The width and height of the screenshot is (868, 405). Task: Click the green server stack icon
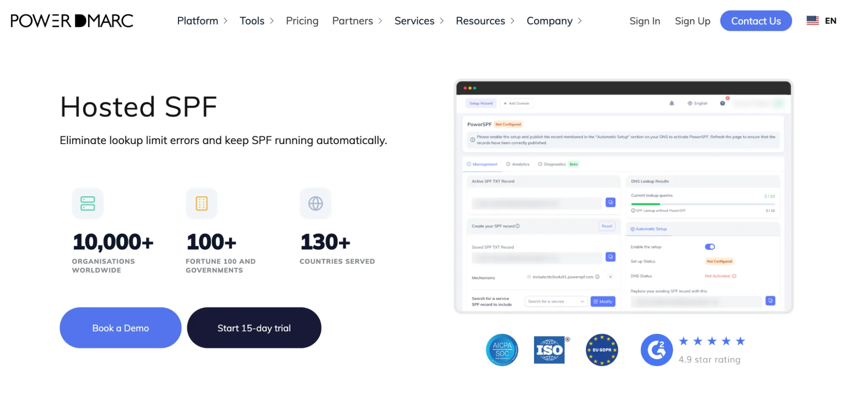point(88,203)
